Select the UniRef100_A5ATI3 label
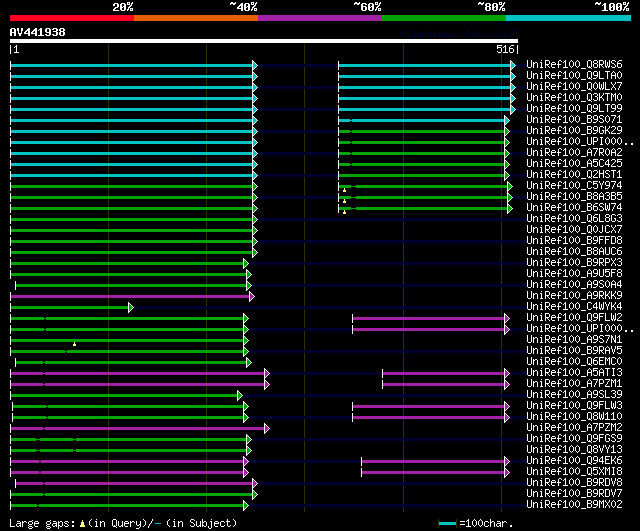 coord(574,373)
